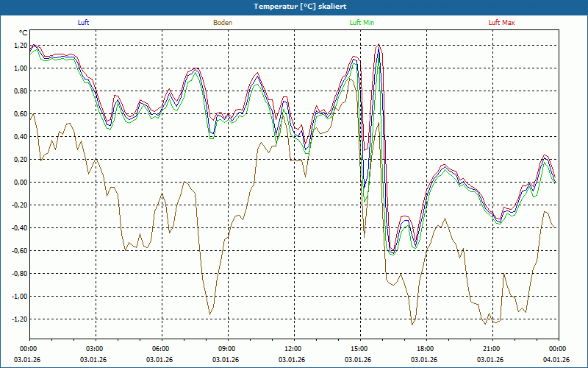Click the 1,00 y-axis tick label
This screenshot has height=368, width=588.
coord(19,68)
